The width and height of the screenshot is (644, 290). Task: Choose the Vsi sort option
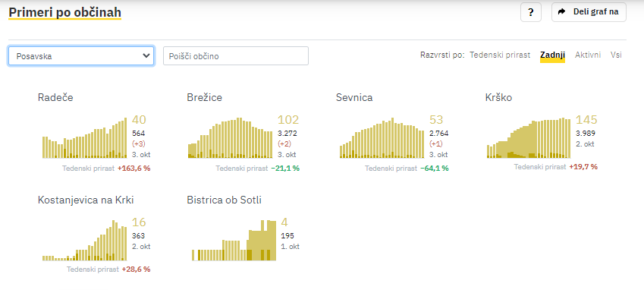pos(616,55)
